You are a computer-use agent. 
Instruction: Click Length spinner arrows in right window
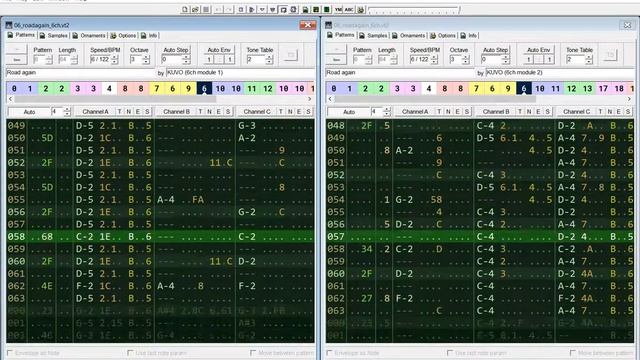[x=393, y=60]
